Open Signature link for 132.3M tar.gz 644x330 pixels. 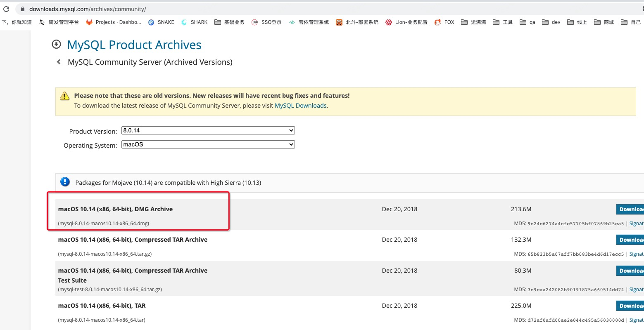point(637,254)
